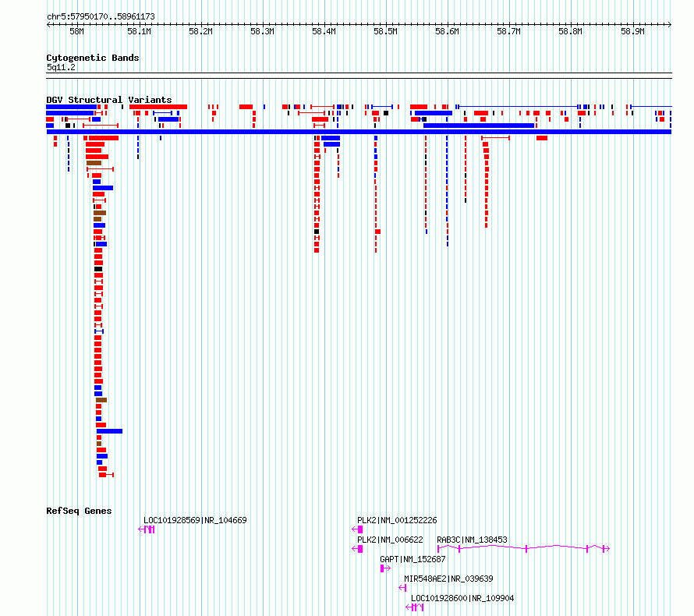Screen dimensions: 694x616
Task: Click the LOC101928600 gene glyph
Action: pos(415,607)
